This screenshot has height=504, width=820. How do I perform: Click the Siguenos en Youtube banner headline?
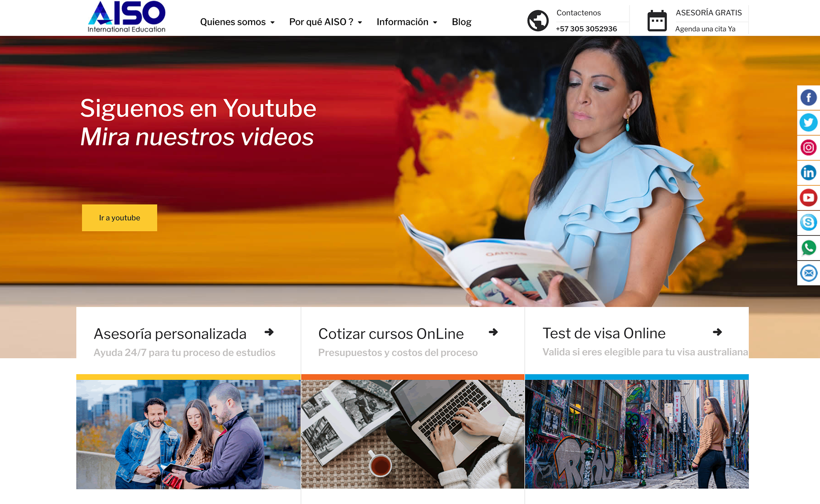[x=198, y=108]
